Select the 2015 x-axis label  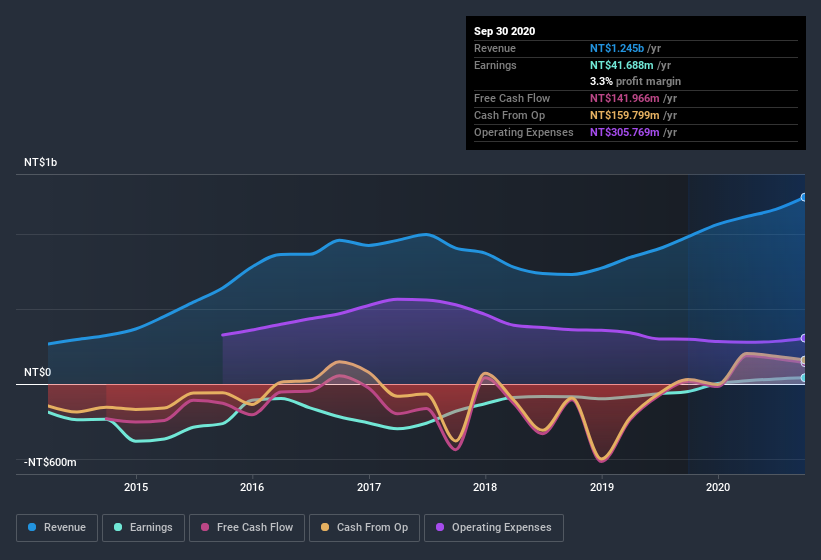point(136,487)
